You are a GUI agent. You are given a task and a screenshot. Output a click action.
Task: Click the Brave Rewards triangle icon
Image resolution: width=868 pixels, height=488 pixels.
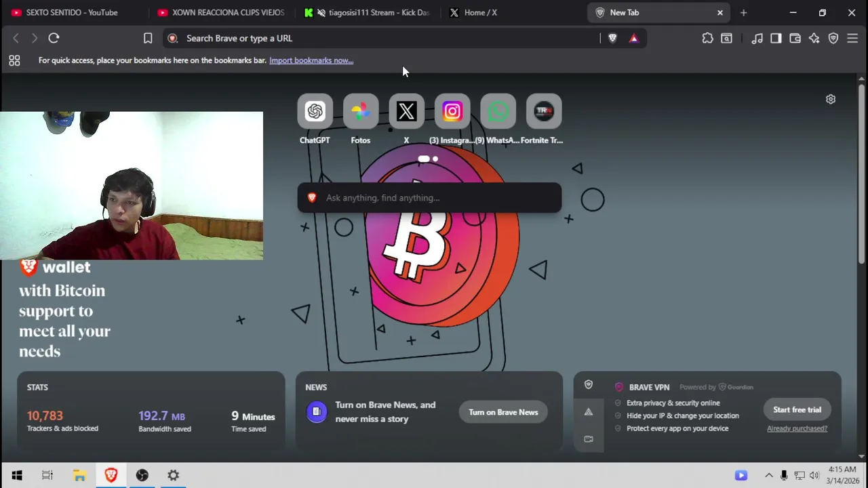[x=633, y=38]
